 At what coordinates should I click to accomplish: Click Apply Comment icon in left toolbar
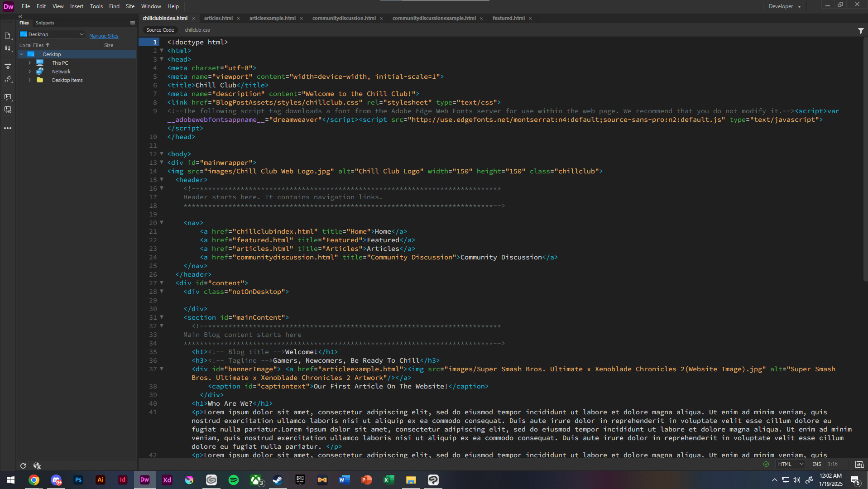point(8,97)
